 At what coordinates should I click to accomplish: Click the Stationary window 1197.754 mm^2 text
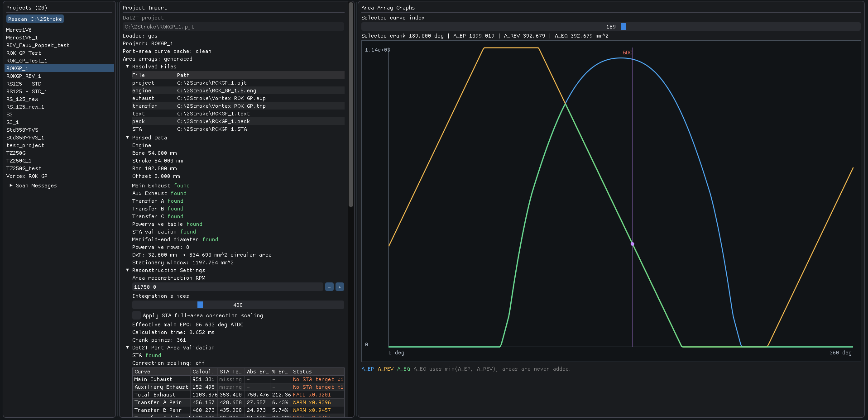pos(182,262)
